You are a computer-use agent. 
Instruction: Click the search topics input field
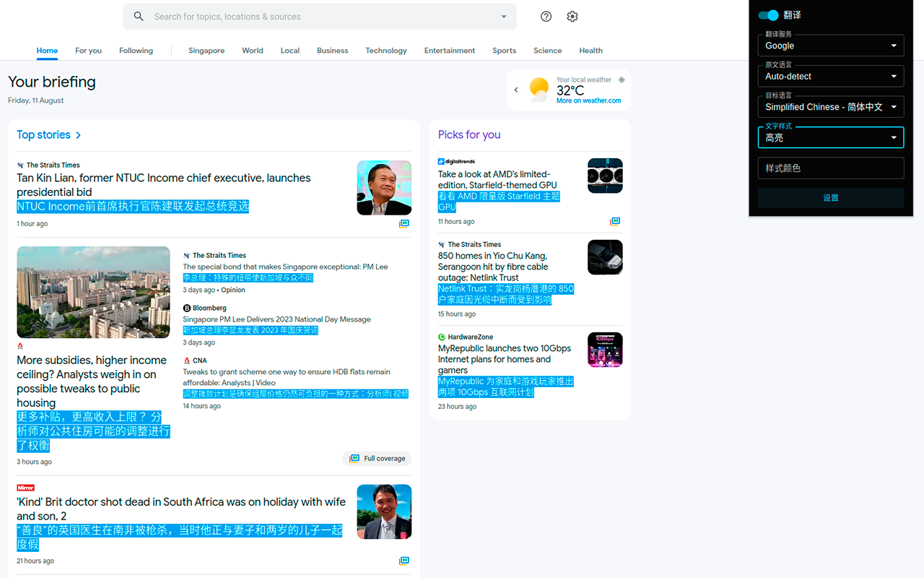tap(318, 17)
